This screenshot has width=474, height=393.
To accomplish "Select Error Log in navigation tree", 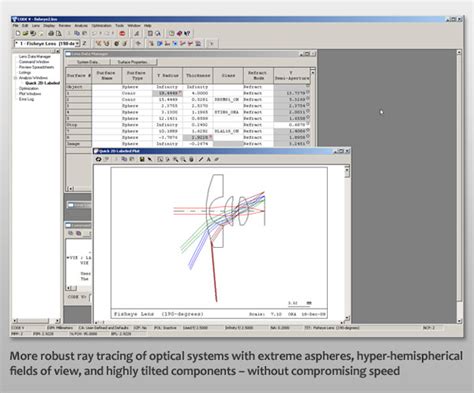I will coord(26,99).
